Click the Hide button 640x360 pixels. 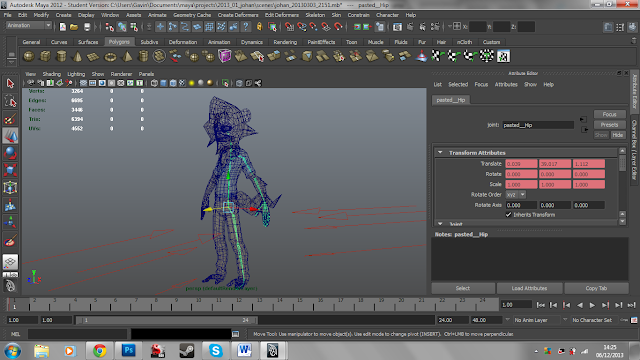point(618,135)
